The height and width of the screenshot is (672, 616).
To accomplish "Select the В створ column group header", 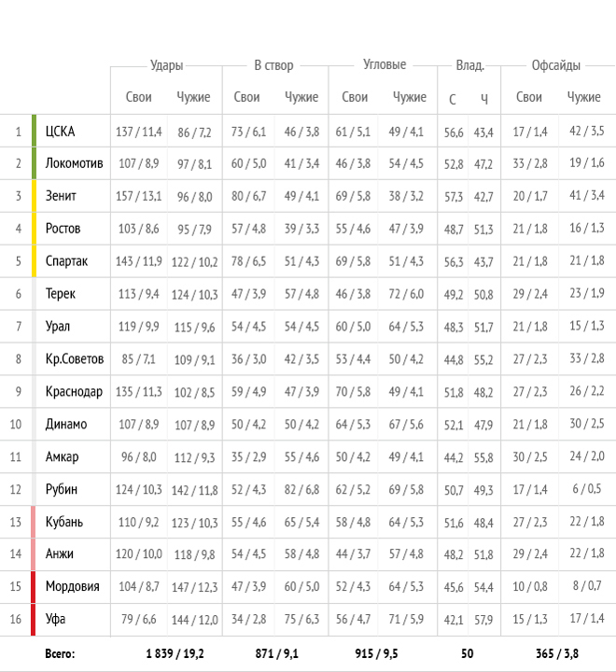I will pos(273,65).
